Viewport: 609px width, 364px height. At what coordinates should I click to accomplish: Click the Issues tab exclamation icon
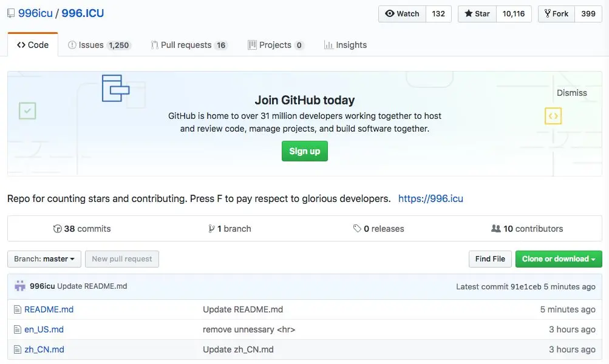click(x=72, y=45)
